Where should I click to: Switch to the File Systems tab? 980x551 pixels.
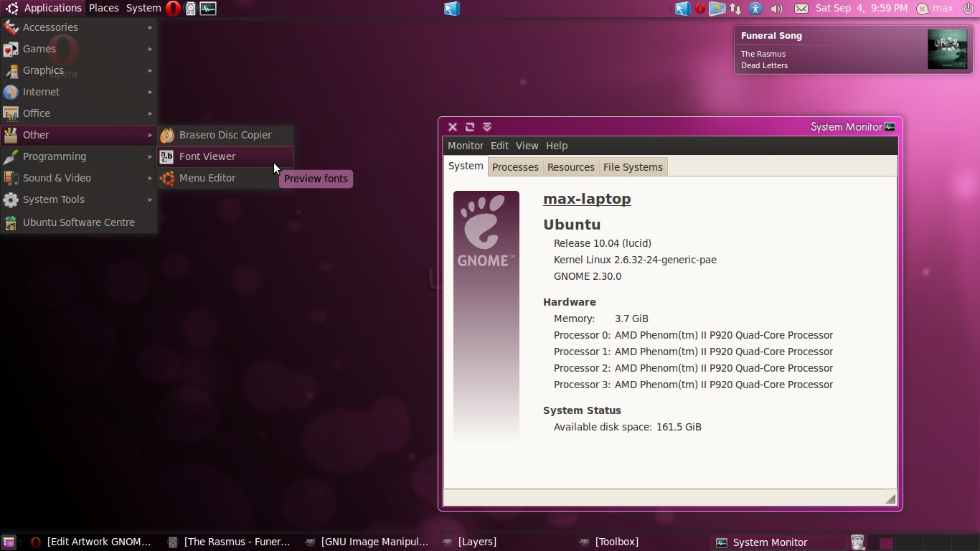[633, 167]
